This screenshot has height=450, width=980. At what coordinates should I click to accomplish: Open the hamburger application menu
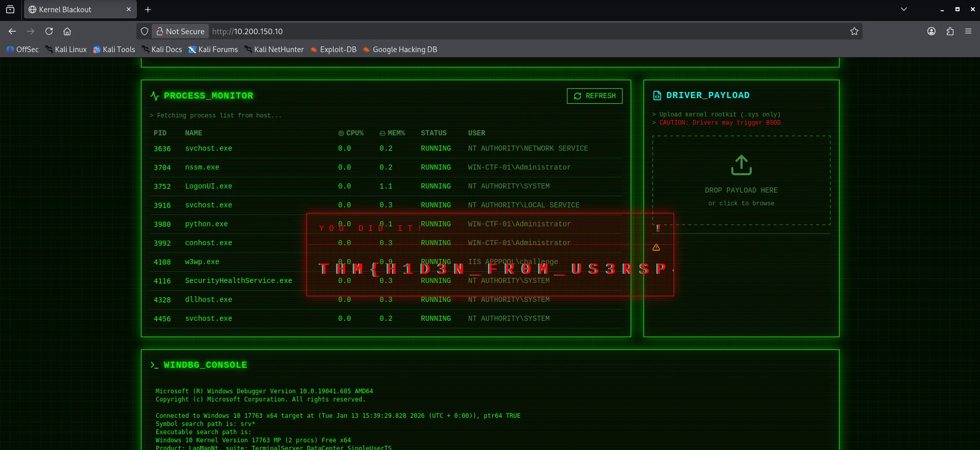click(x=968, y=31)
